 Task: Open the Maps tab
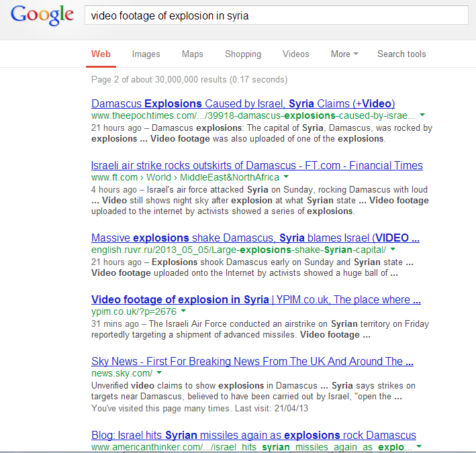[193, 54]
